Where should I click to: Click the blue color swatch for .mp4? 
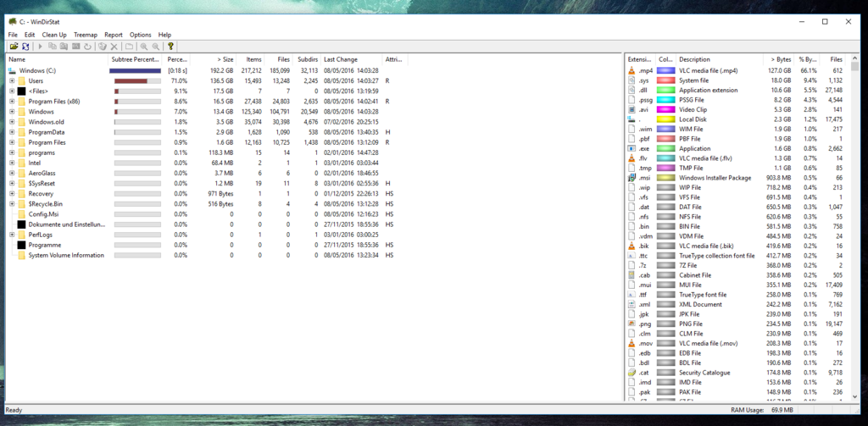coord(665,71)
